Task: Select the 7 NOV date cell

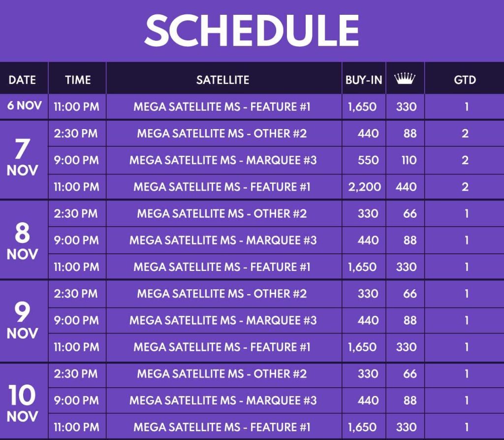Action: click(x=22, y=158)
